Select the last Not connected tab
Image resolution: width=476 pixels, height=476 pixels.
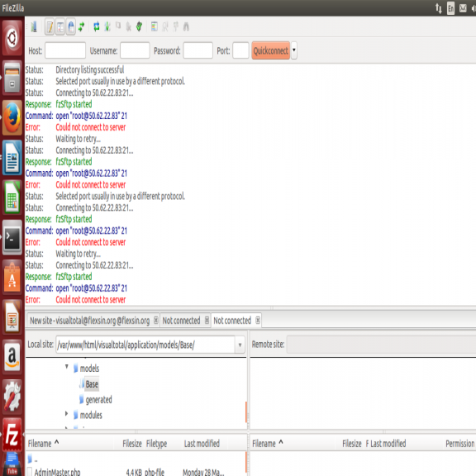click(x=232, y=321)
